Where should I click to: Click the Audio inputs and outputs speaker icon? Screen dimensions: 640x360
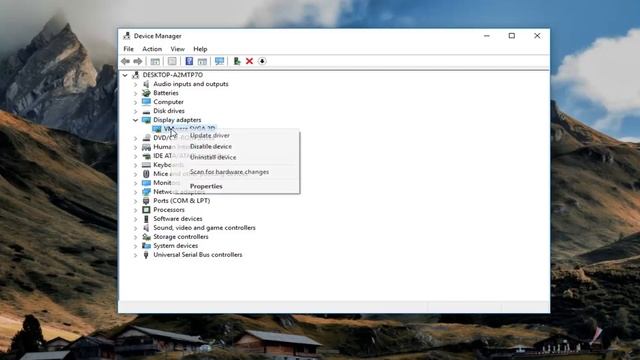coord(146,84)
